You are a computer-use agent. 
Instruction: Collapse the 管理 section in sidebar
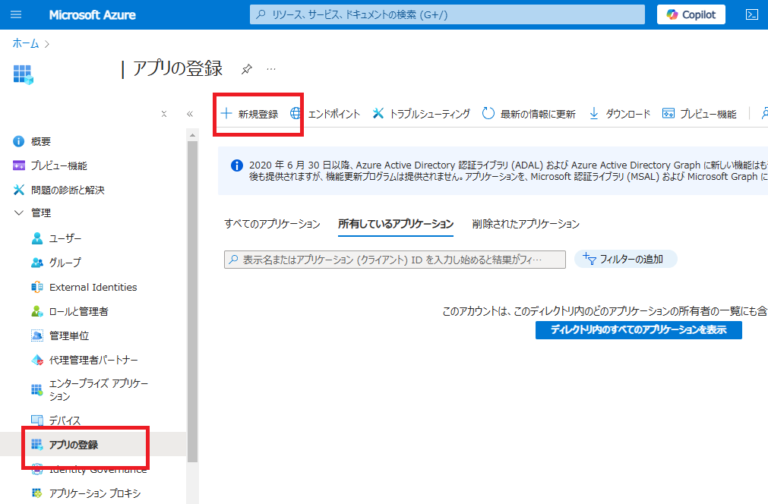(x=19, y=213)
